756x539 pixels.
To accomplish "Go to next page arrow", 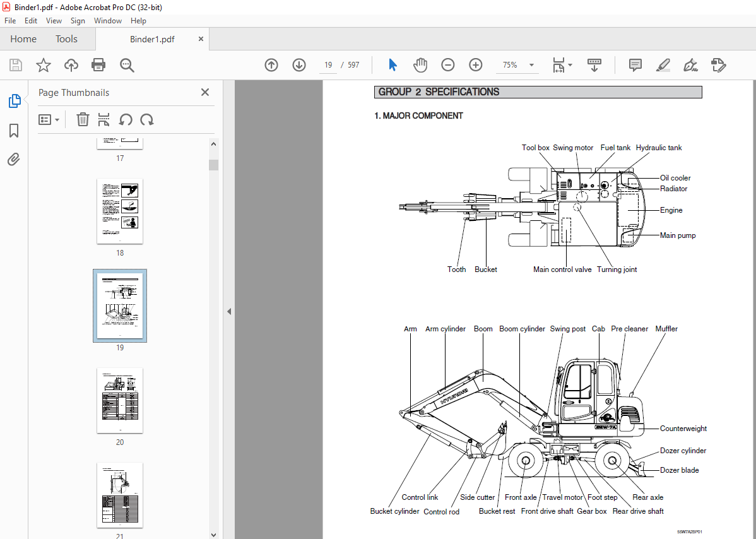I will click(x=299, y=65).
